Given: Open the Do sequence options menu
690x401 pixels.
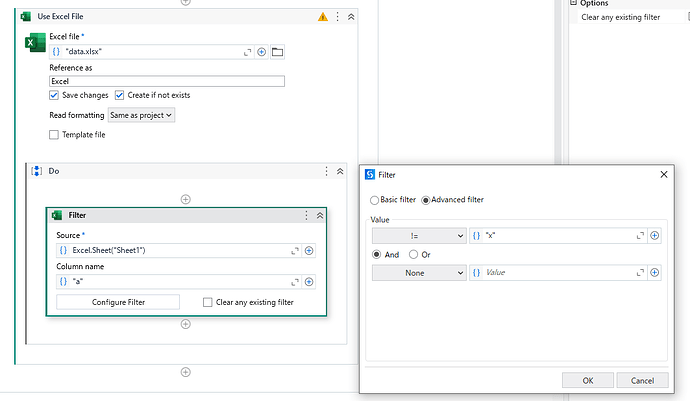Looking at the screenshot, I should click(x=326, y=171).
